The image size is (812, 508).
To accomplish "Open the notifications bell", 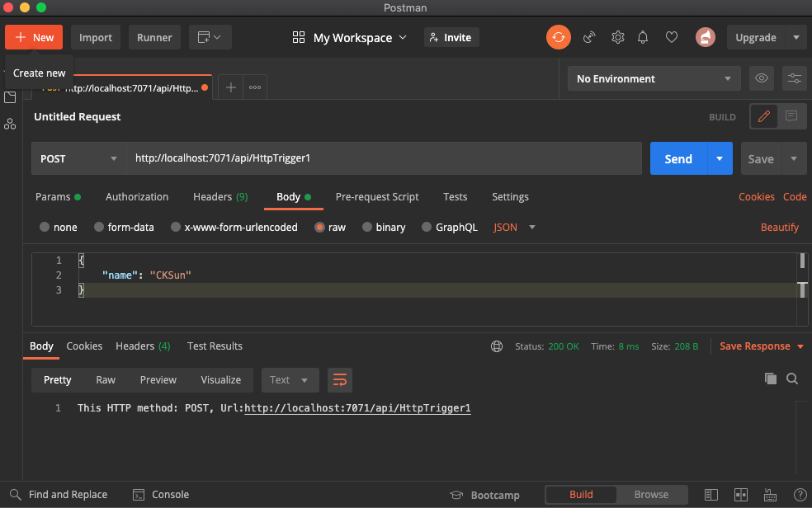I will pyautogui.click(x=643, y=37).
